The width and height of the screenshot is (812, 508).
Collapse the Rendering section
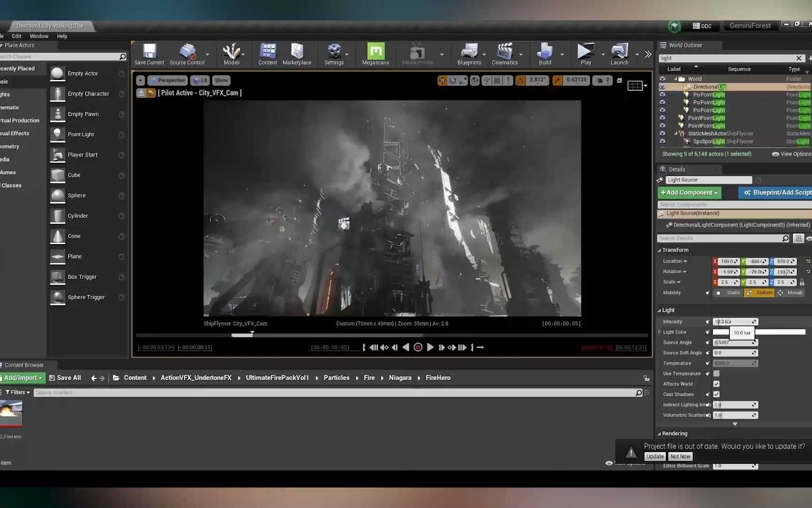tap(659, 434)
